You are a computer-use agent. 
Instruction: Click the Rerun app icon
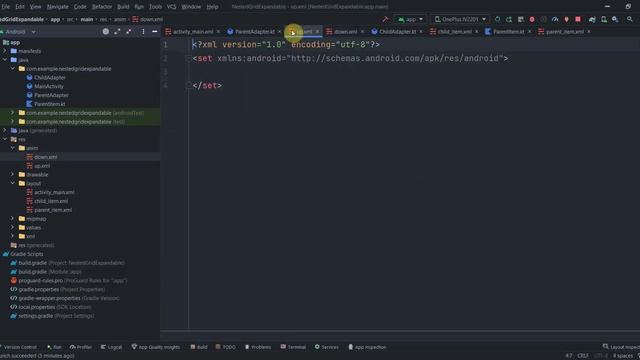tap(497, 19)
